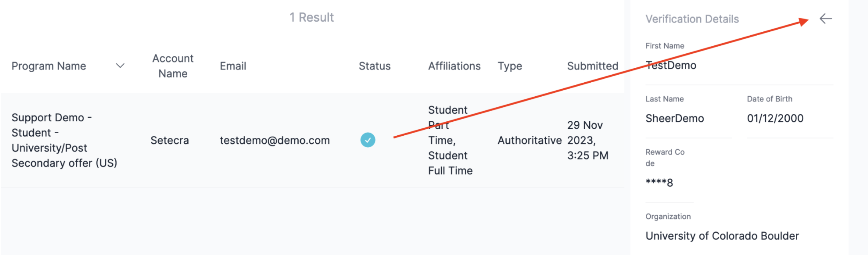Select the First Name field TestDemo
Viewport: 868px width, 256px height.
click(671, 65)
